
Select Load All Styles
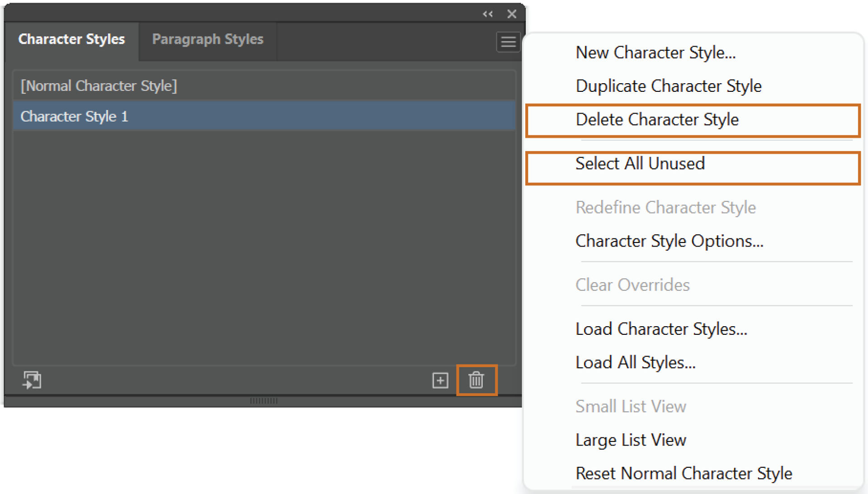(635, 362)
